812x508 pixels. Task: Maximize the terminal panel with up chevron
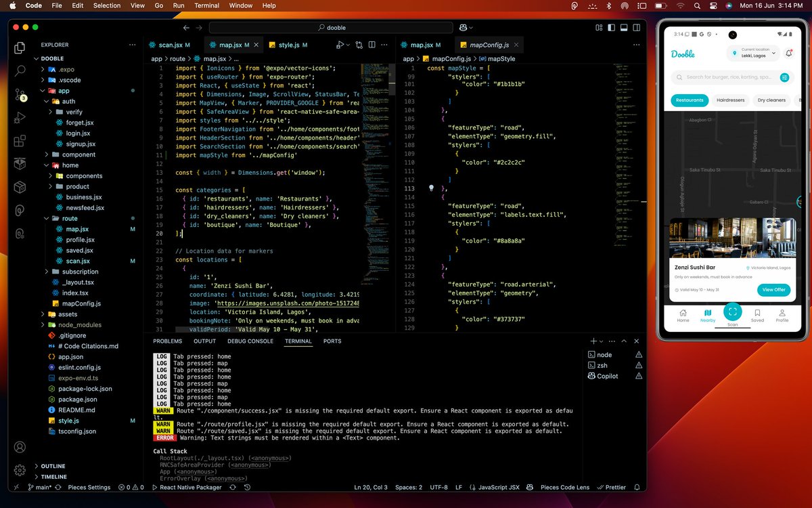tap(625, 341)
